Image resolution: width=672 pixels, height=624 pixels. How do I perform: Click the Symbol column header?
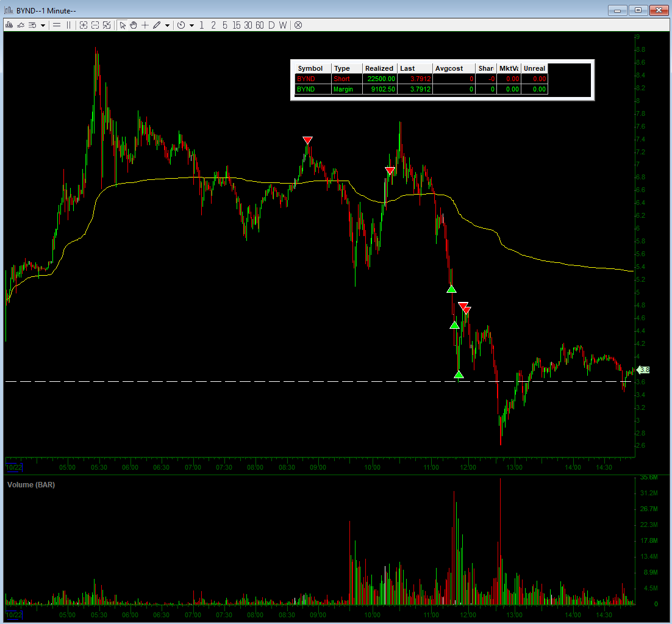(312, 68)
